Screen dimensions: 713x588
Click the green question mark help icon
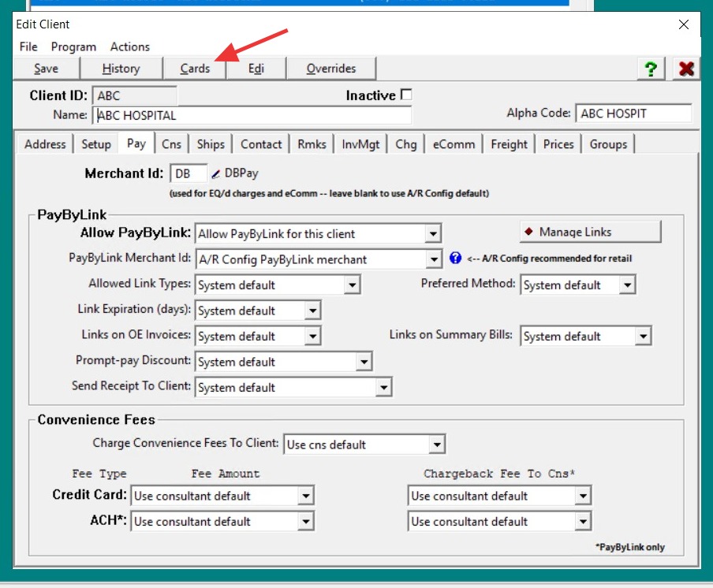(x=651, y=69)
